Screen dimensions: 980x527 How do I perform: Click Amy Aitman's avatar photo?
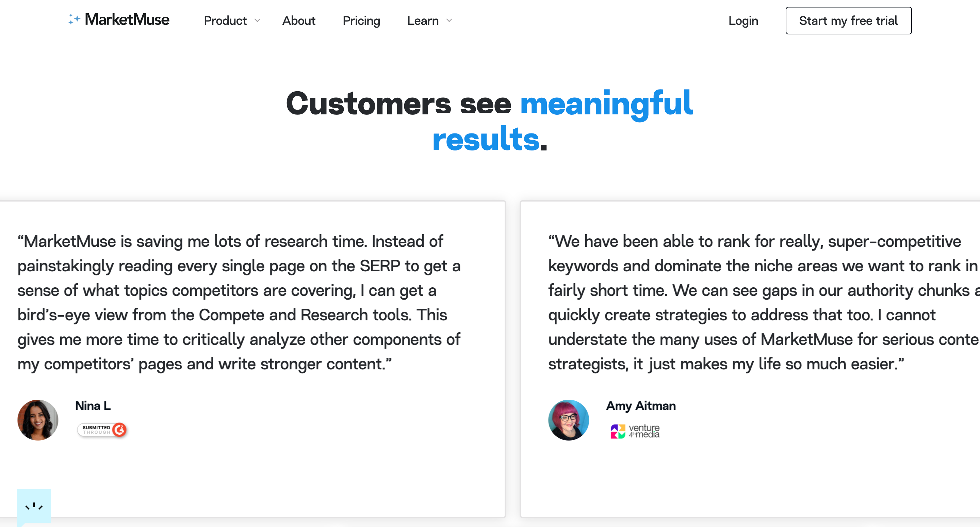568,420
